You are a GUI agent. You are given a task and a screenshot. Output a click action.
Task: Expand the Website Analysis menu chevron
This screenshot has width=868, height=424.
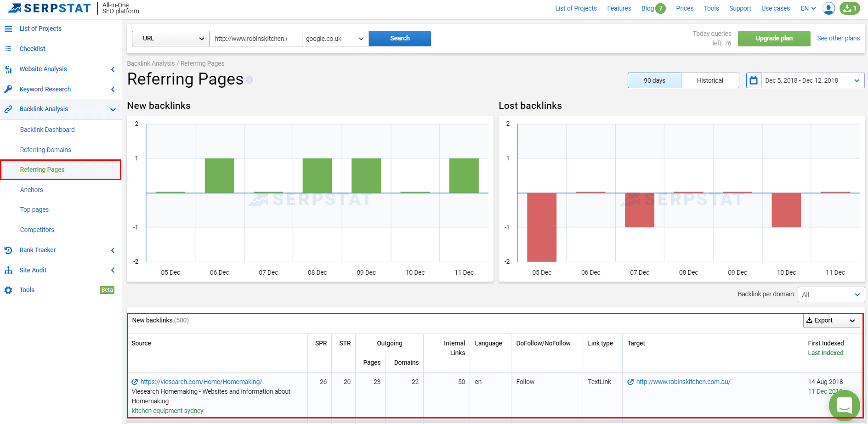coord(113,69)
